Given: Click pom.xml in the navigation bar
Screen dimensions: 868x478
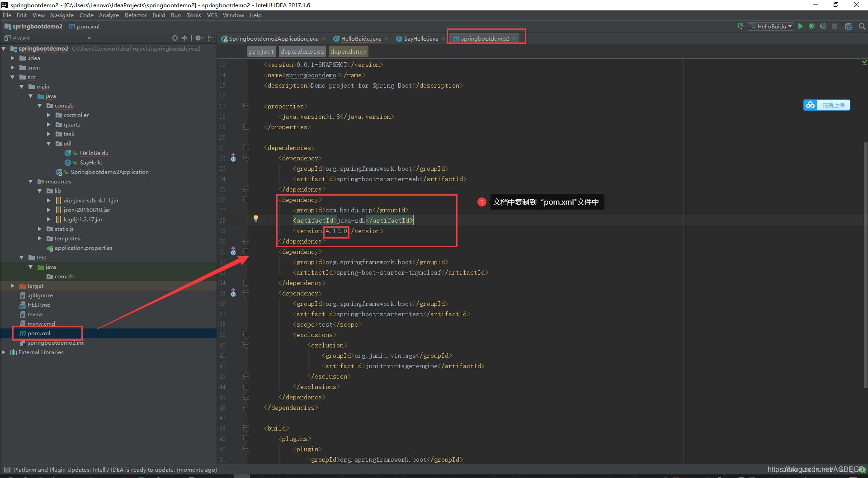Looking at the screenshot, I should 84,27.
